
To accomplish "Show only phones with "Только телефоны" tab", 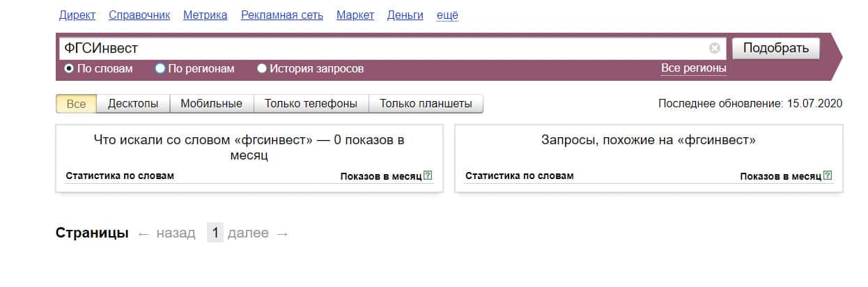I will pyautogui.click(x=311, y=104).
